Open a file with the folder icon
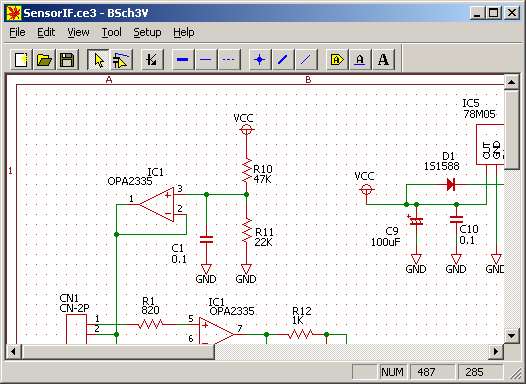Image resolution: width=526 pixels, height=384 pixels. click(x=44, y=60)
